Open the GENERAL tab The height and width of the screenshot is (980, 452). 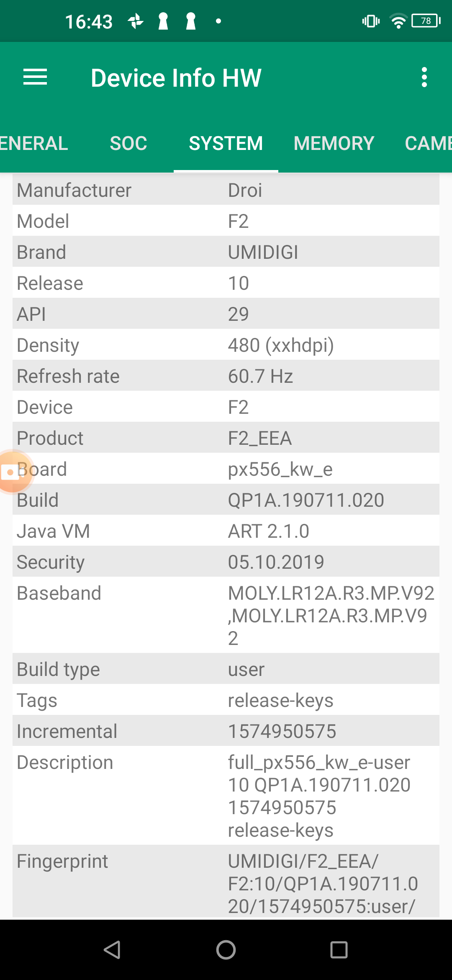point(33,144)
